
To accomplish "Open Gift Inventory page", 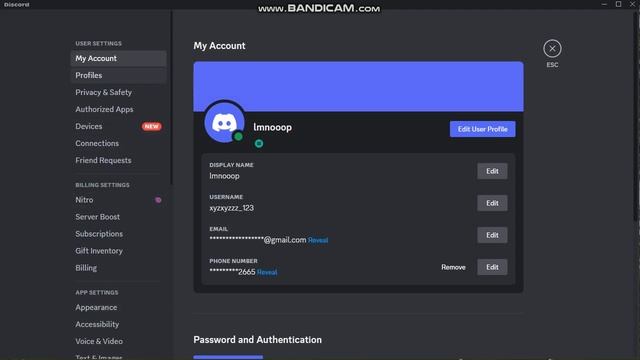I will point(118,251).
